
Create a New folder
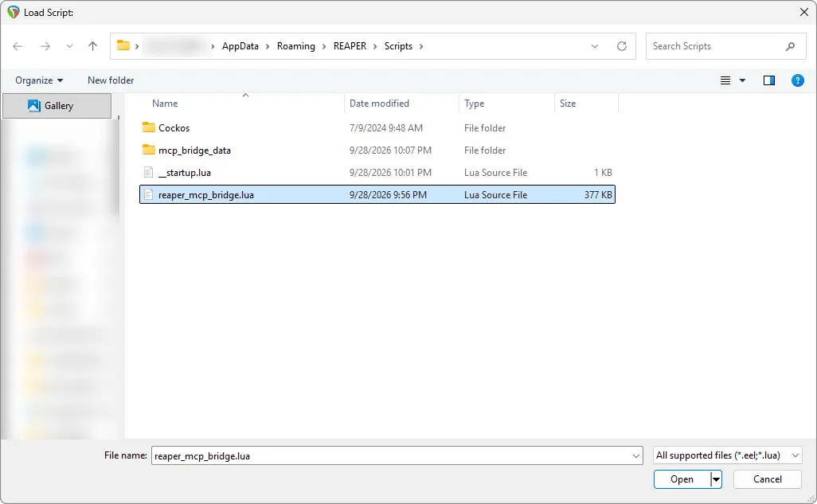pos(111,80)
